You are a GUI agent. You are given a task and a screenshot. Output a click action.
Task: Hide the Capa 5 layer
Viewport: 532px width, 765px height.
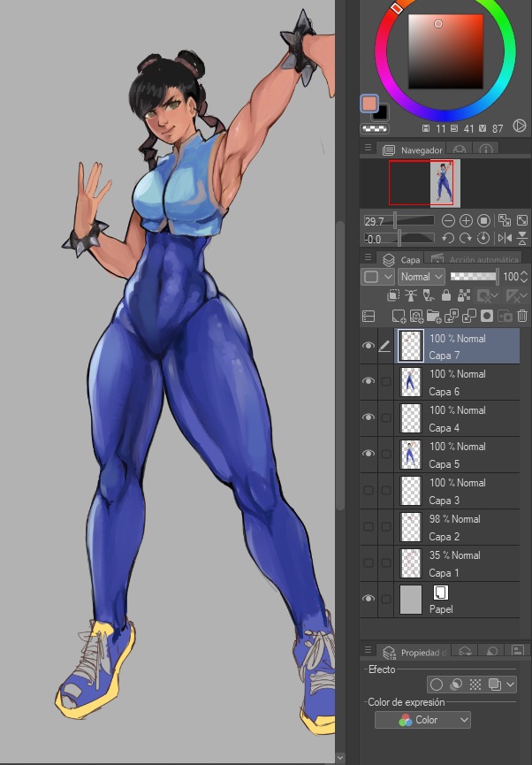(369, 453)
